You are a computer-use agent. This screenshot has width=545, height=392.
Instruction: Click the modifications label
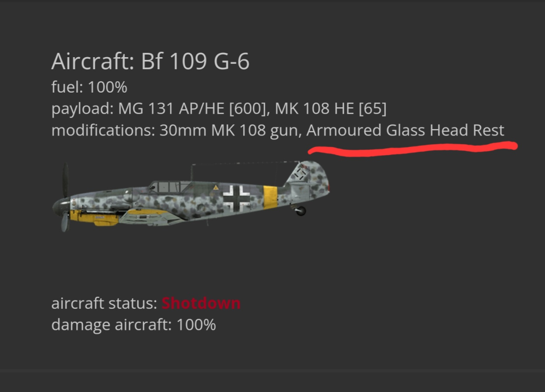(103, 131)
